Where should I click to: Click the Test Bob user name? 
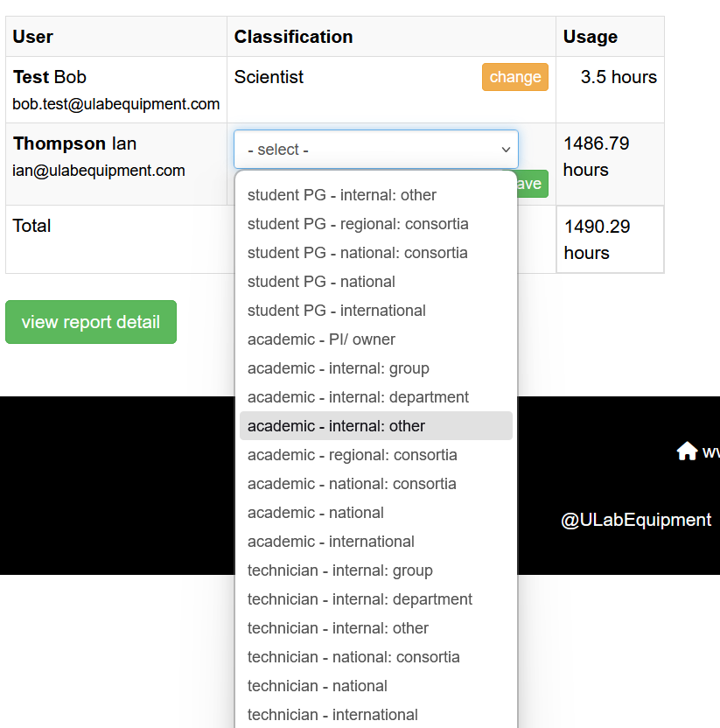pos(50,77)
